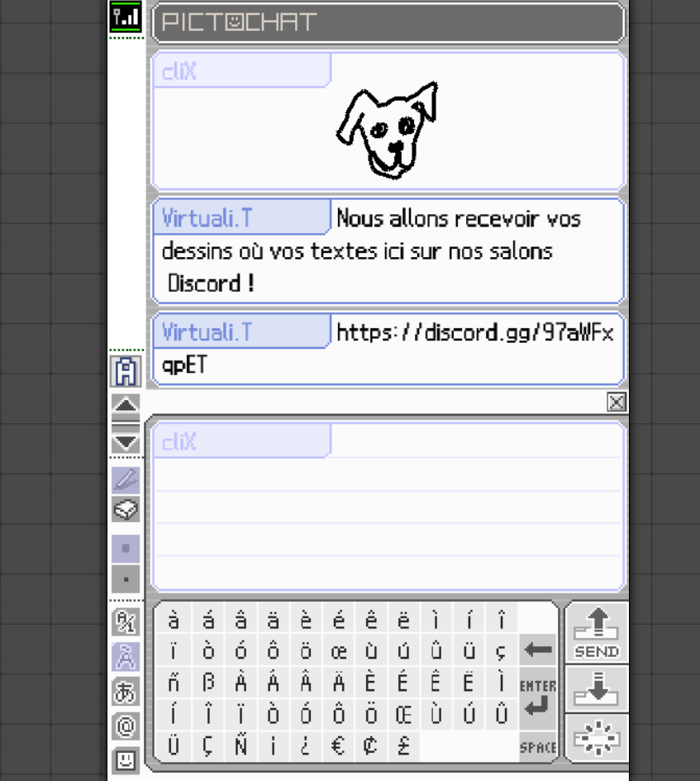Screen dimensions: 700x781
Task: Tap the ç key
Action: (501, 650)
